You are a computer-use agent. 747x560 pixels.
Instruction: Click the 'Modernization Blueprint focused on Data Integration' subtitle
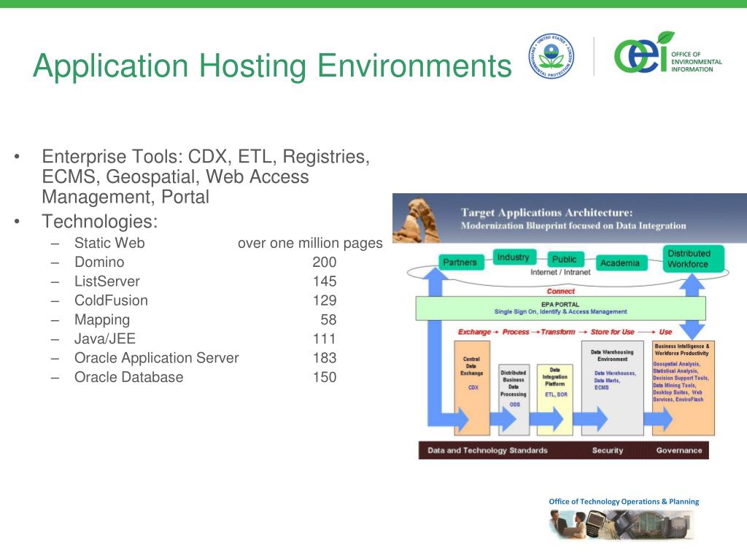click(x=573, y=226)
